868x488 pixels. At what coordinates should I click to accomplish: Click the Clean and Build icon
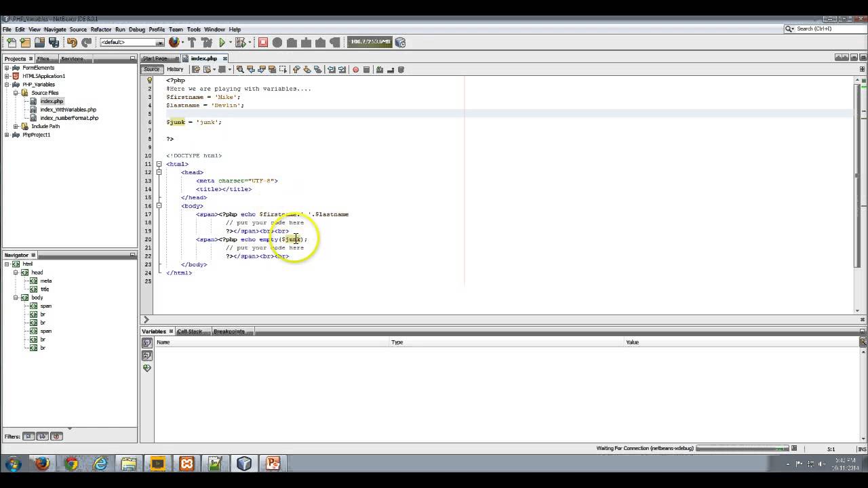(207, 42)
